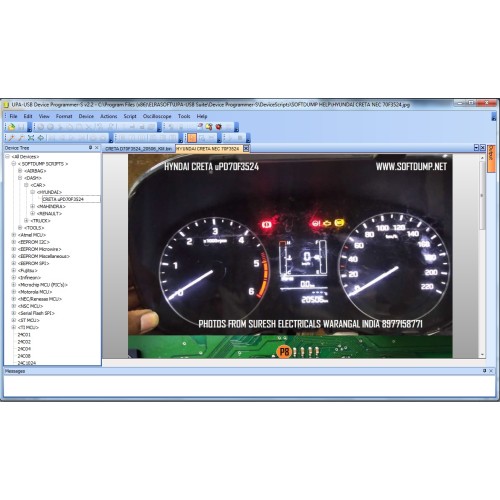Open the document tab list dropdown

click(476, 148)
